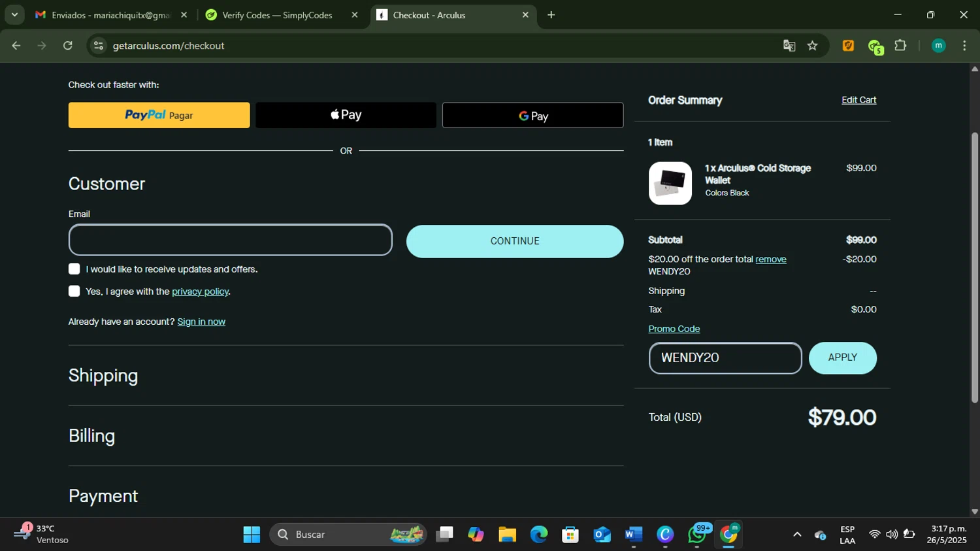
Task: Open Arculus wallet product thumbnail
Action: tap(670, 183)
